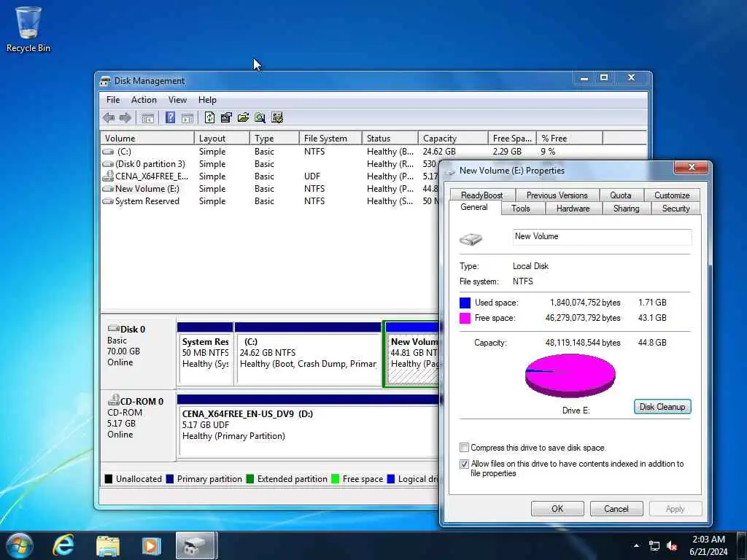
Task: Click the magnifier search toolbar icon
Action: tap(260, 117)
